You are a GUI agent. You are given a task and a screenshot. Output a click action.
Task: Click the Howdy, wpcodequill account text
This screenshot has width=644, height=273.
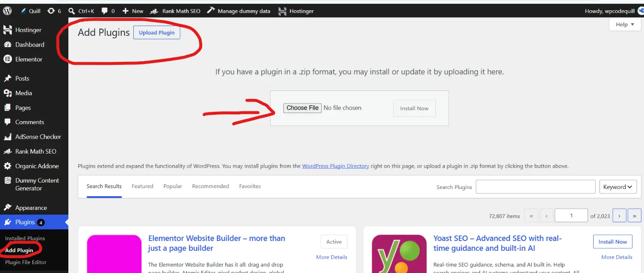(x=610, y=11)
